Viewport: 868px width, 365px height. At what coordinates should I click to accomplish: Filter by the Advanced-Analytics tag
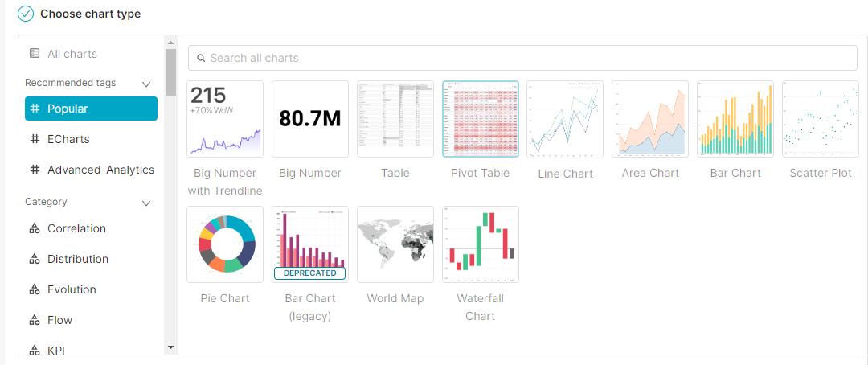tap(100, 170)
